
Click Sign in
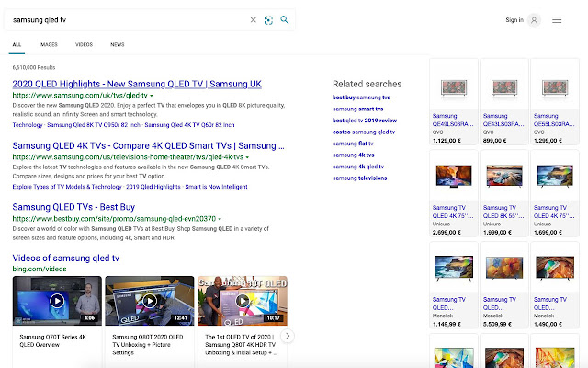point(514,20)
